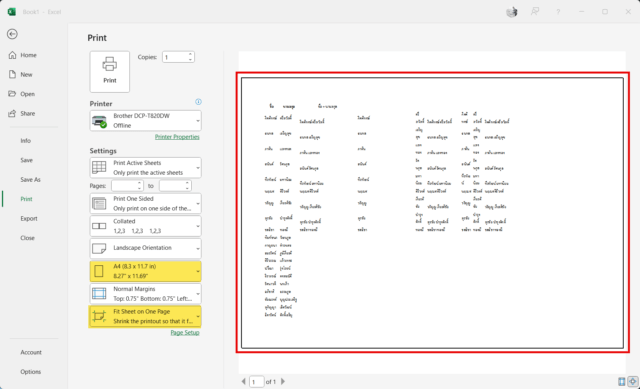Click the feedback icon in title bar
This screenshot has height=389, width=640.
click(535, 12)
